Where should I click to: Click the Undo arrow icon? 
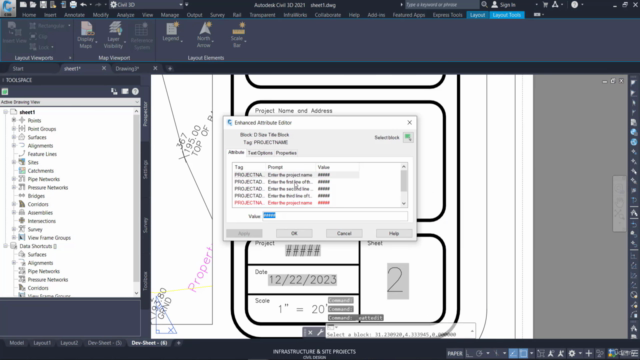coord(84,5)
